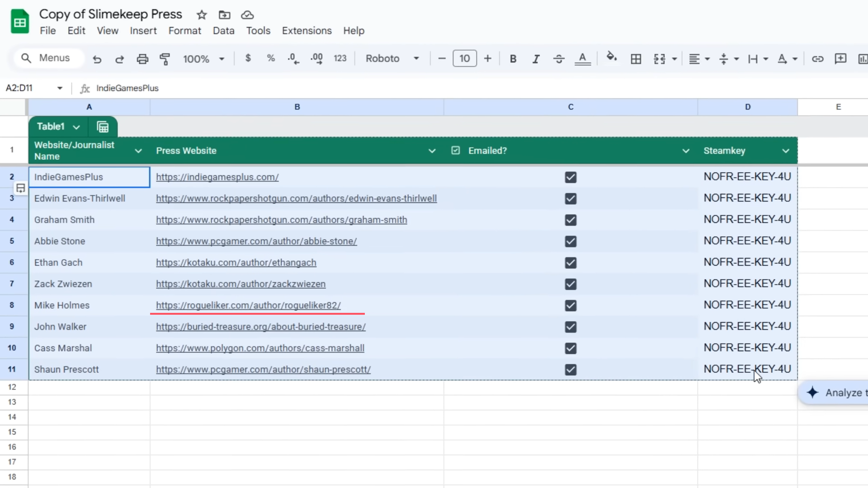Uncheck Emailed for Ethan Gach
This screenshot has width=868, height=488.
[571, 263]
